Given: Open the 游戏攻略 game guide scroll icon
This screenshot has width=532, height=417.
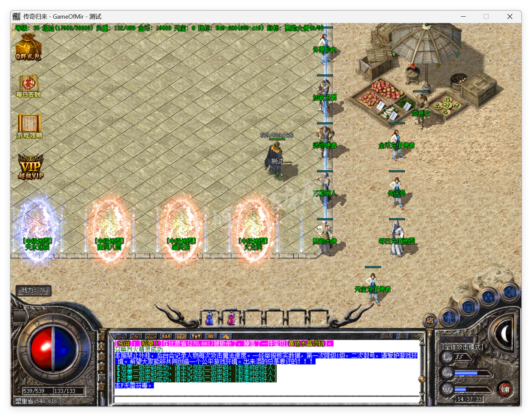Looking at the screenshot, I should point(29,126).
